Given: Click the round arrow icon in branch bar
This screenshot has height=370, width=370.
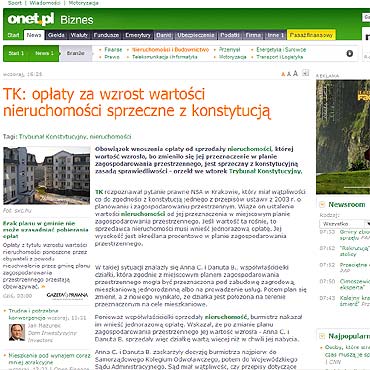Looking at the screenshot, I should 349,53.
